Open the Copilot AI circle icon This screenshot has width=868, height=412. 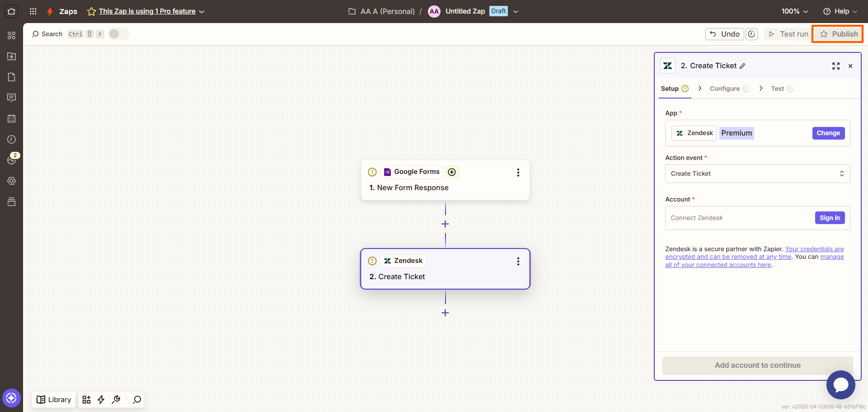[11, 398]
